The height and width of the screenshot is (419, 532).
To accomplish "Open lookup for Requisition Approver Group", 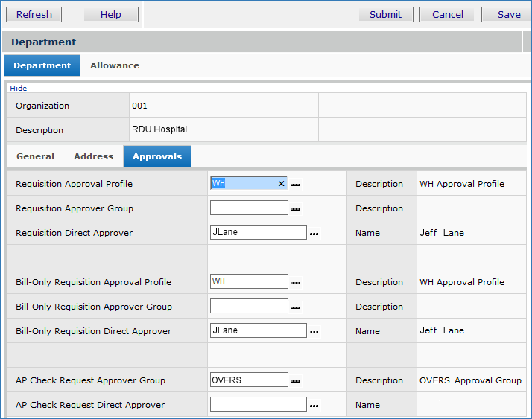I will [x=295, y=209].
